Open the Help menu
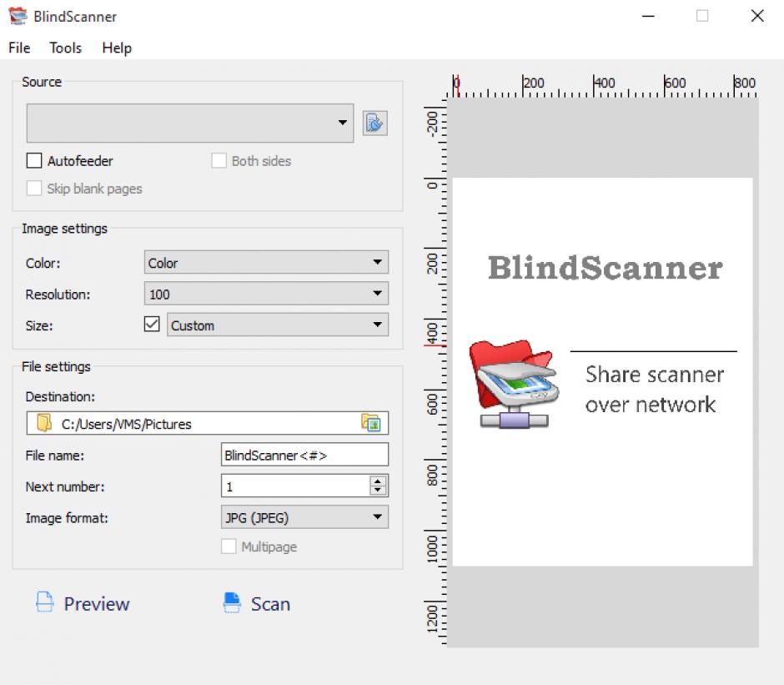784x685 pixels. click(x=117, y=48)
